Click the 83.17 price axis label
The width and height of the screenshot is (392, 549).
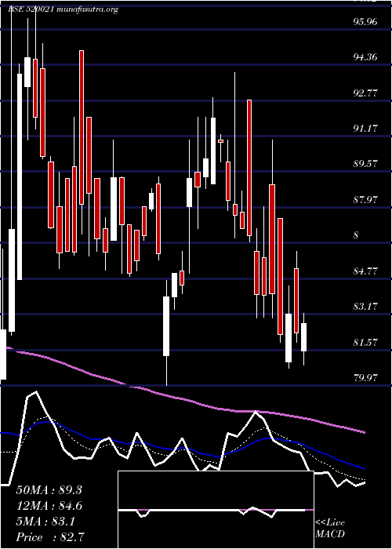(x=365, y=307)
